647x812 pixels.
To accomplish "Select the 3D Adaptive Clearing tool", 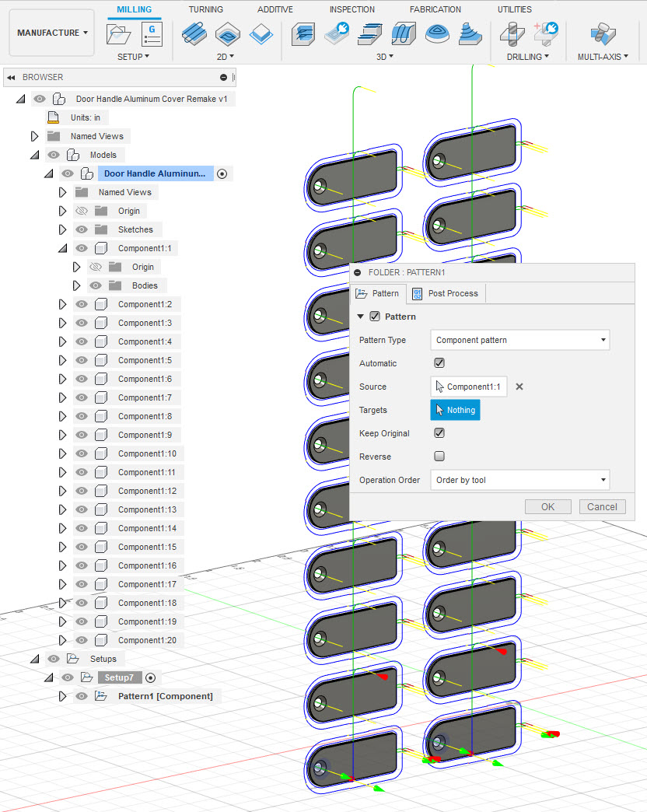I will [303, 35].
